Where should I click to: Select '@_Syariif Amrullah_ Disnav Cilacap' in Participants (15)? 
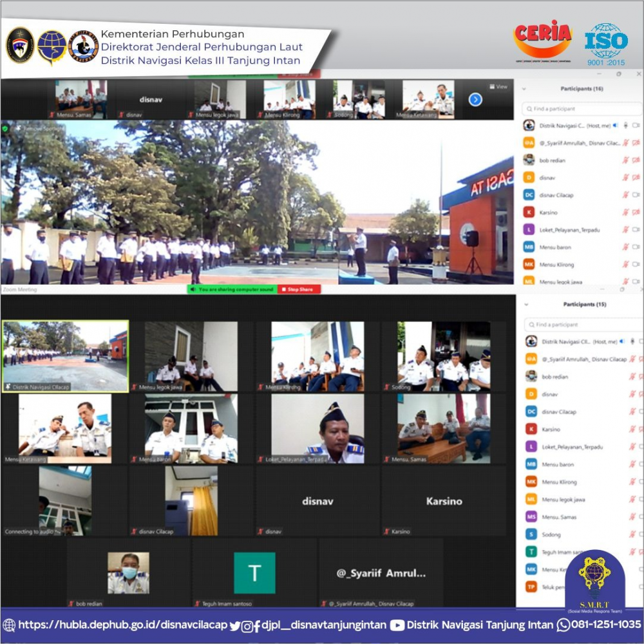click(584, 359)
